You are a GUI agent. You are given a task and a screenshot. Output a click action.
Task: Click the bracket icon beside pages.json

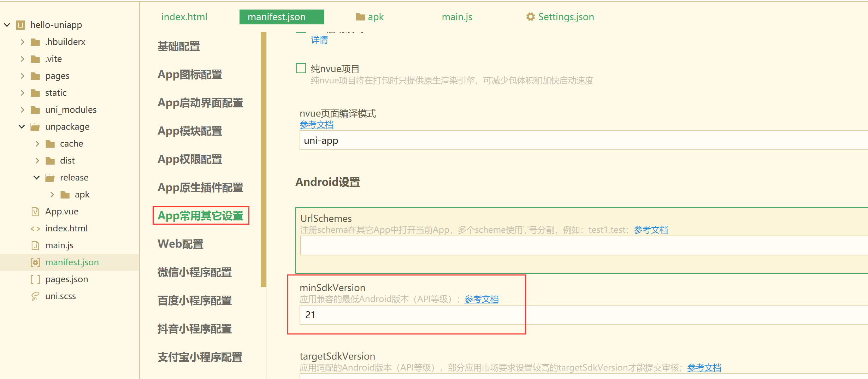click(35, 279)
